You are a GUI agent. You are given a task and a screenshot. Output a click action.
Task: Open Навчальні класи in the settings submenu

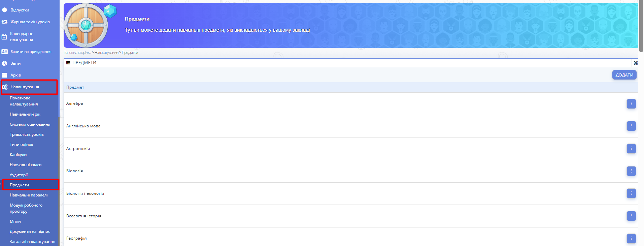[x=26, y=165]
